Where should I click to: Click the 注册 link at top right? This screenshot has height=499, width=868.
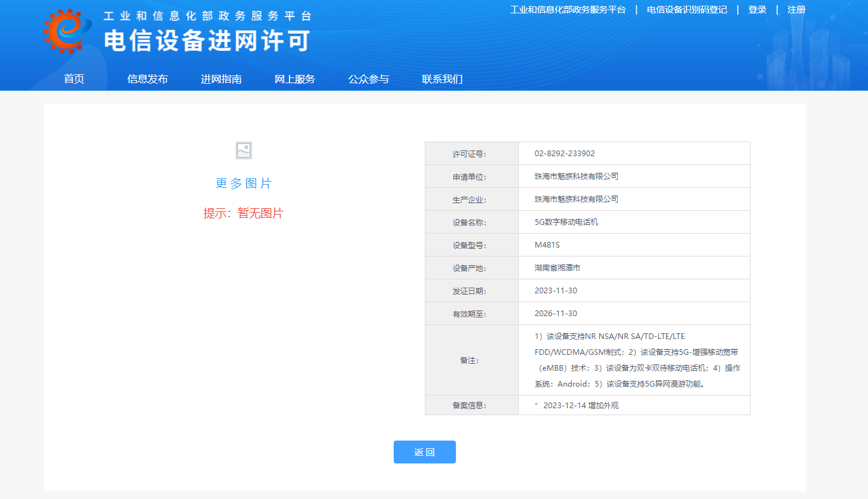[x=796, y=10]
